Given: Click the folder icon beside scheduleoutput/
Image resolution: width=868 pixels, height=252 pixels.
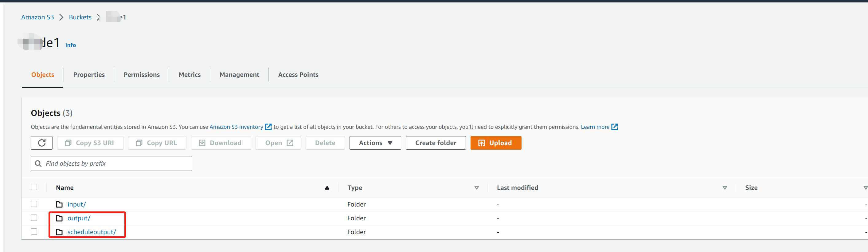Looking at the screenshot, I should 59,232.
